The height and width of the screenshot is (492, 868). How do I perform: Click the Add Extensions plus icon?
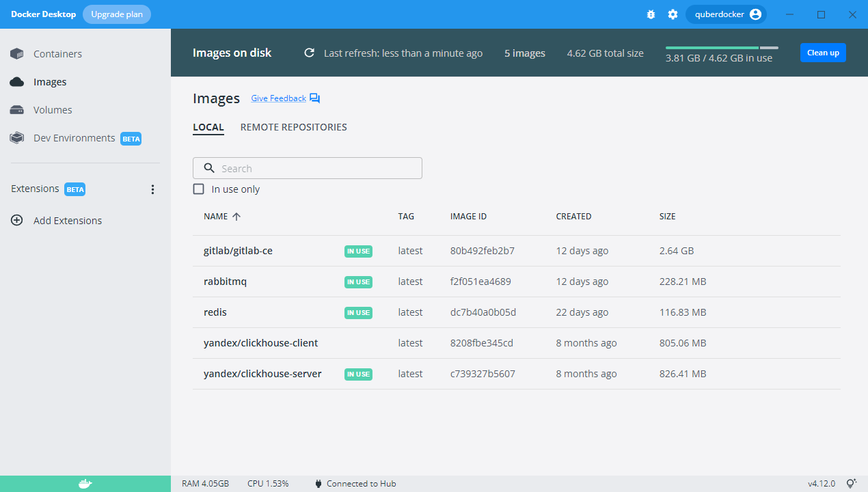17,221
